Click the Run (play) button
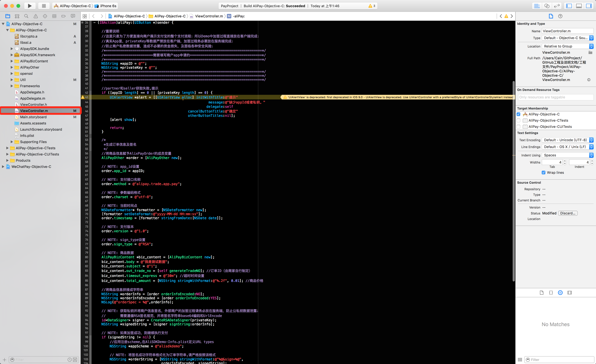596x364 pixels. coord(29,6)
